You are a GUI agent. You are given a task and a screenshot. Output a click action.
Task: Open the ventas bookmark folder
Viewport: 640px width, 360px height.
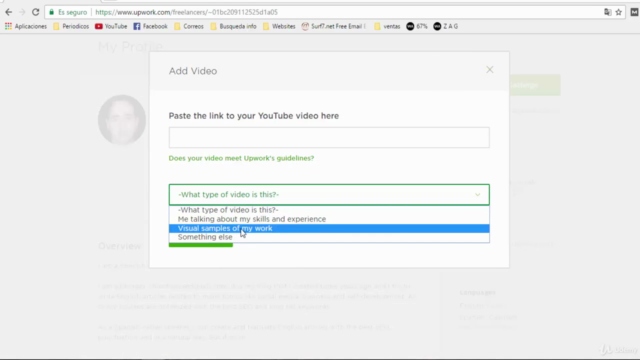click(387, 26)
